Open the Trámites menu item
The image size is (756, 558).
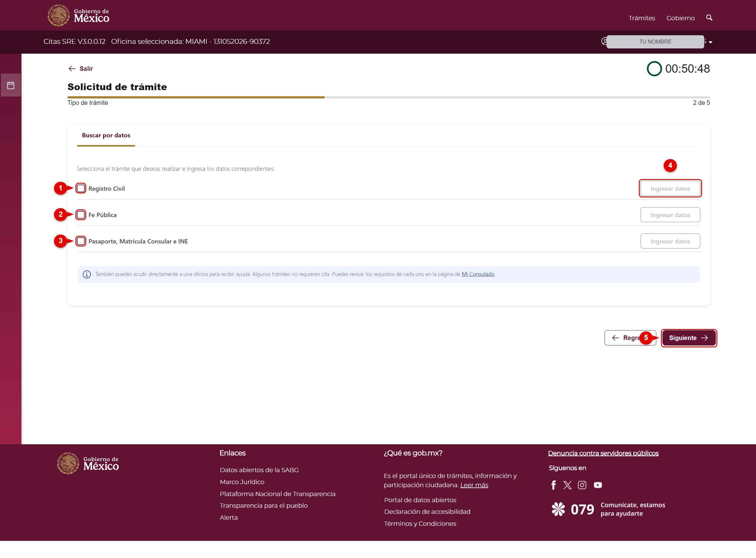click(x=642, y=18)
